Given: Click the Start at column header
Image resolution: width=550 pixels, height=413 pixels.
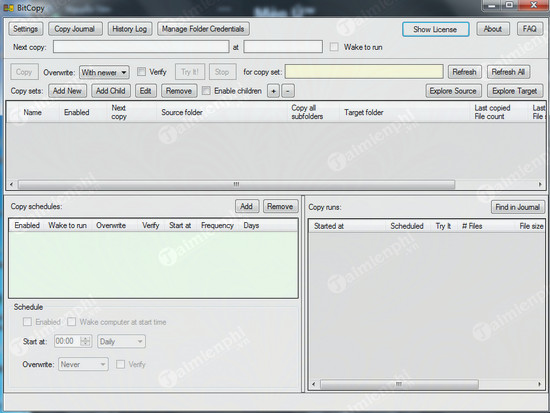Looking at the screenshot, I should (180, 225).
